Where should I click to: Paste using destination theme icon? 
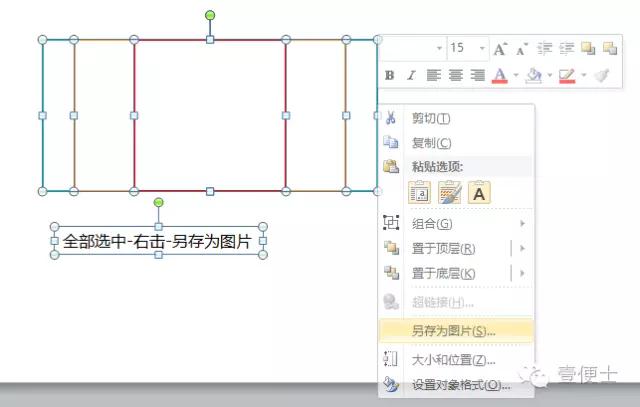419,192
